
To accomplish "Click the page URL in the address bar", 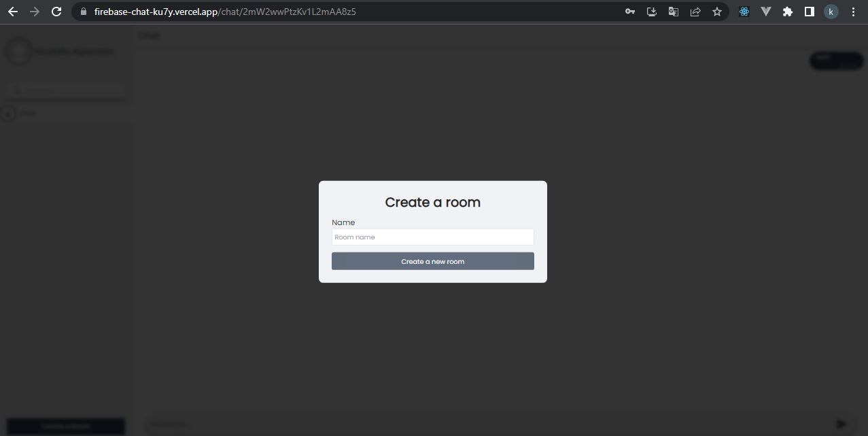I will click(x=224, y=12).
